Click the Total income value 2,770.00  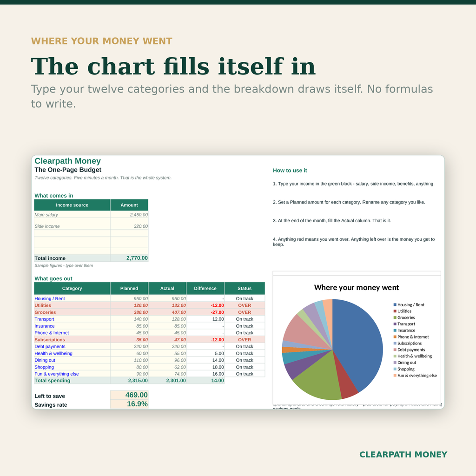129,258
